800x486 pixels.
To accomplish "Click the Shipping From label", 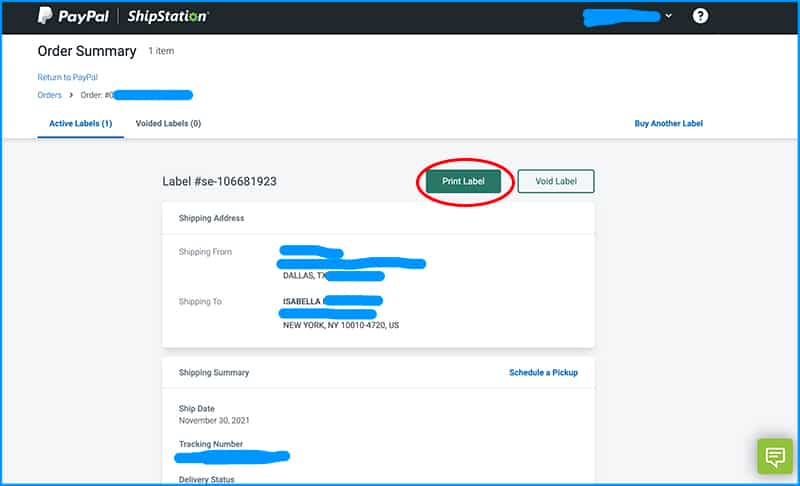I will (205, 251).
